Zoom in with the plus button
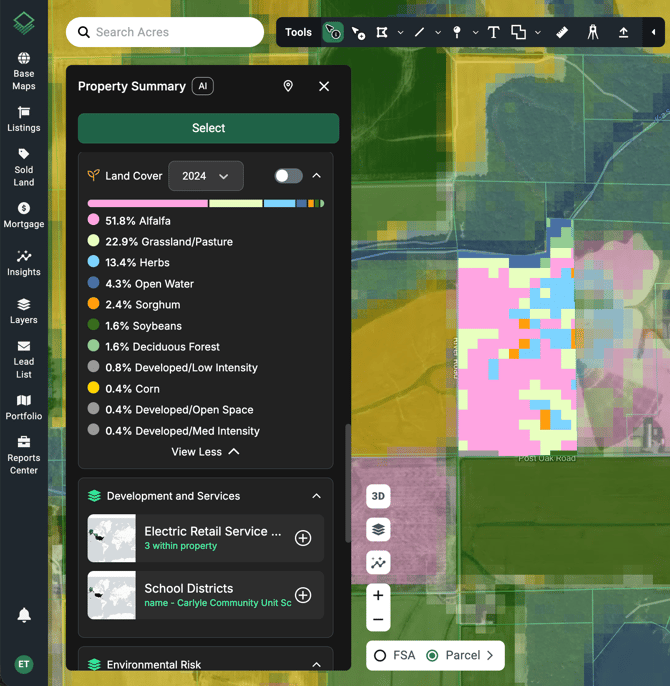The image size is (670, 686). pos(378,595)
